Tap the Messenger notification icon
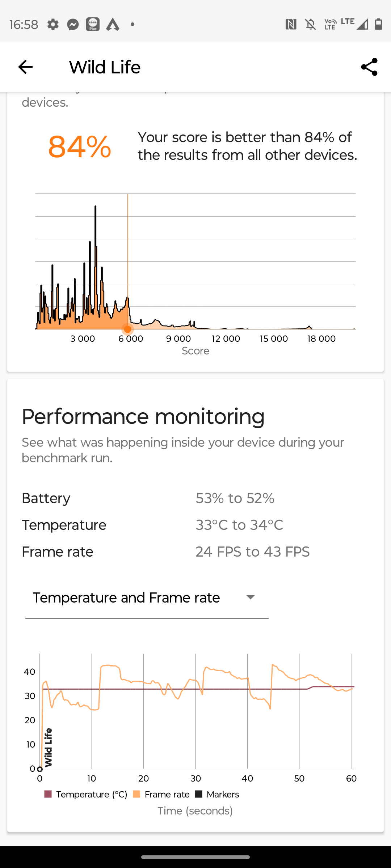This screenshot has height=868, width=391. [x=73, y=25]
